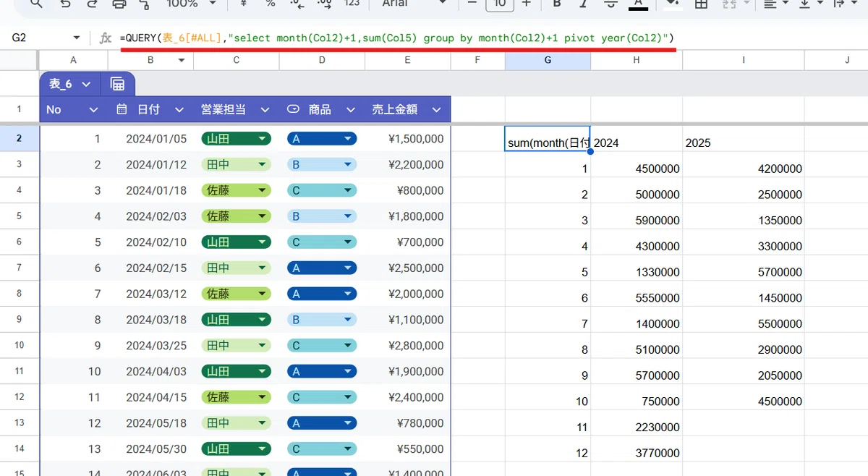The image size is (868, 476).
Task: Select cell with value 5900000
Action: (x=637, y=216)
